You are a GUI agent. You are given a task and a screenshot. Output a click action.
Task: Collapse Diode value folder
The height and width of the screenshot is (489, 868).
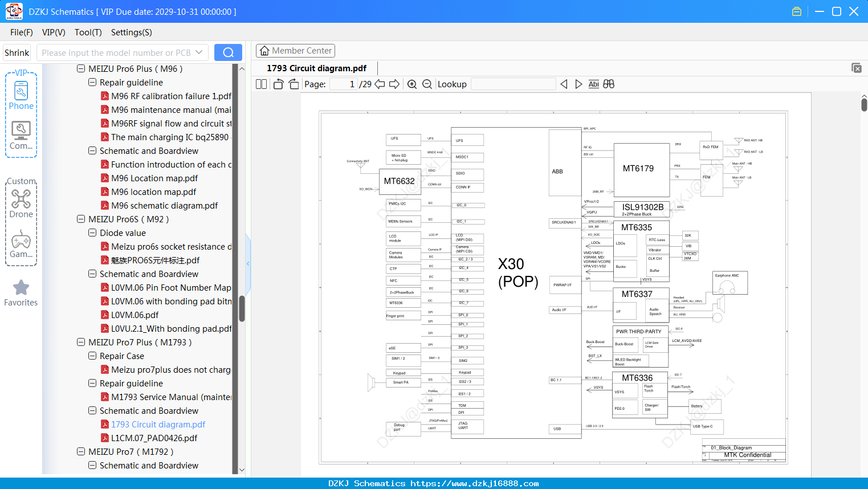pyautogui.click(x=92, y=233)
